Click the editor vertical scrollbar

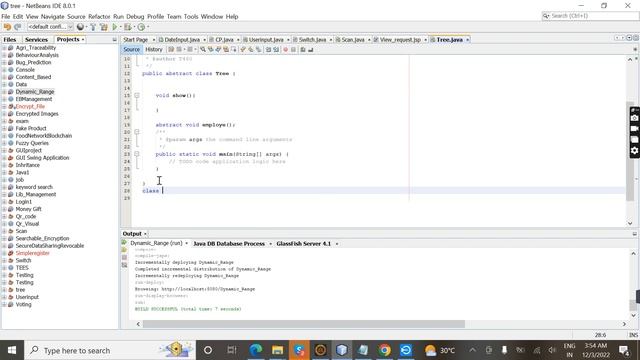pyautogui.click(x=630, y=151)
